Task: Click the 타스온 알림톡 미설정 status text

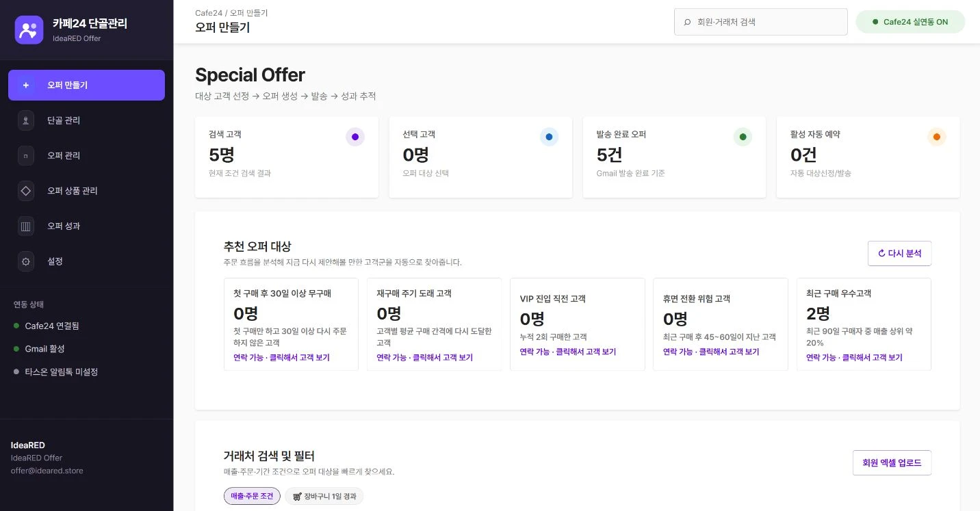Action: pos(62,372)
